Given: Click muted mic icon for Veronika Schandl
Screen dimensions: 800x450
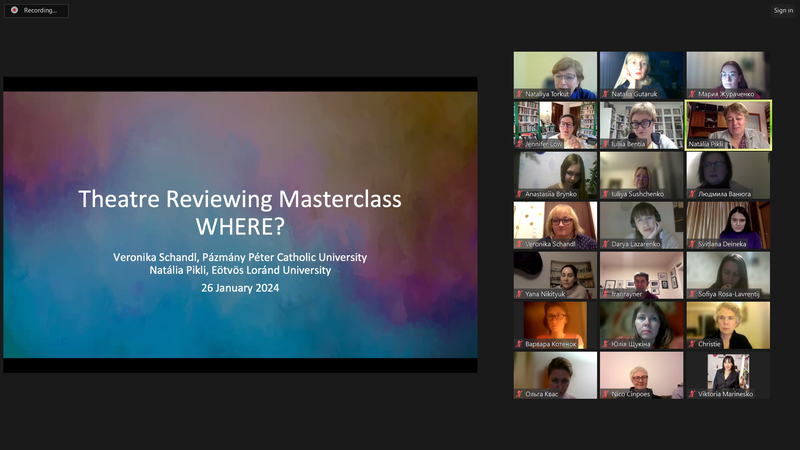Looking at the screenshot, I should click(x=519, y=243).
